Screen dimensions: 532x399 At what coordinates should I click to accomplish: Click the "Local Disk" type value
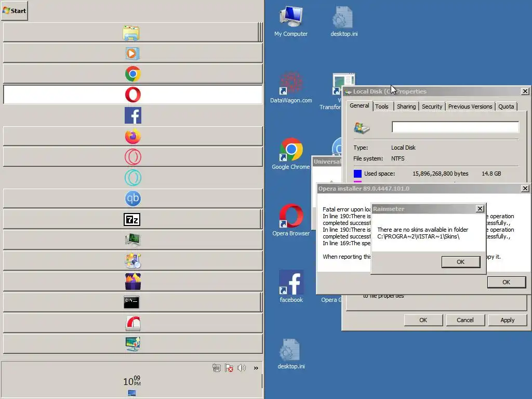tap(403, 148)
